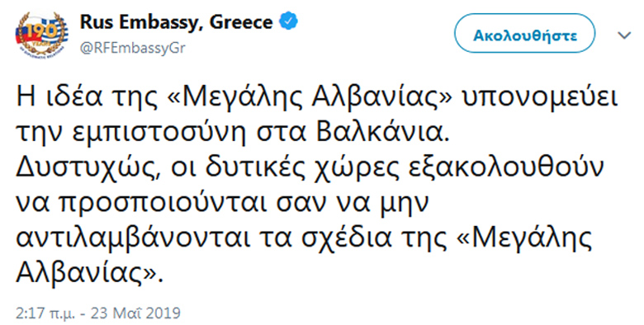Follow the account with the Ακολουθήστε button
Viewport: 644px width, 325px height.
coord(524,33)
